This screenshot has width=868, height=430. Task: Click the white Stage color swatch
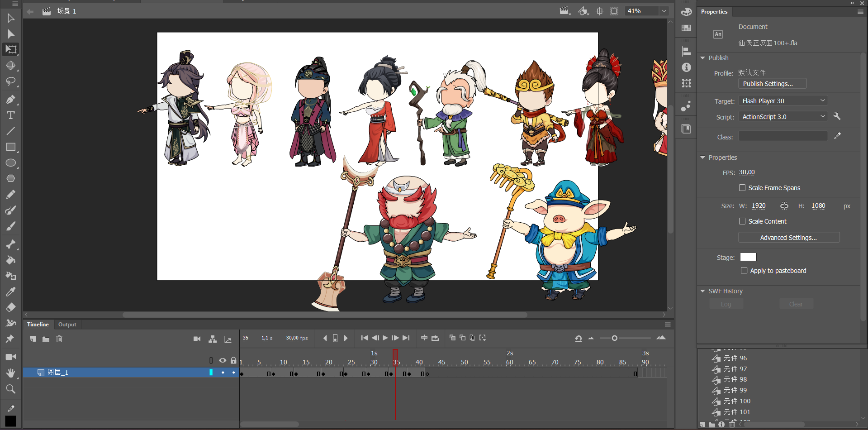[748, 257]
